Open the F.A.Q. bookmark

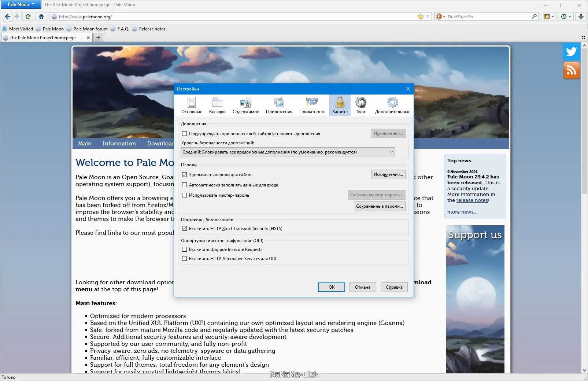[x=120, y=29]
